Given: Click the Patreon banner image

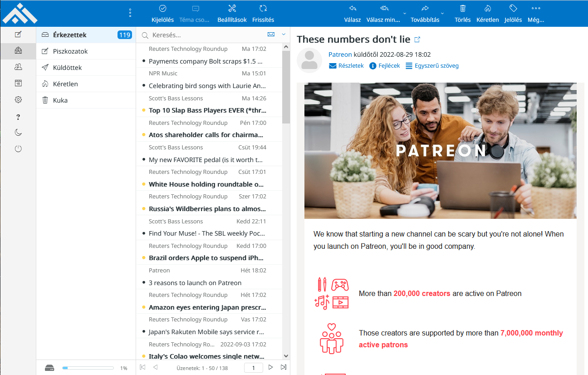Looking at the screenshot, I should pos(440,151).
